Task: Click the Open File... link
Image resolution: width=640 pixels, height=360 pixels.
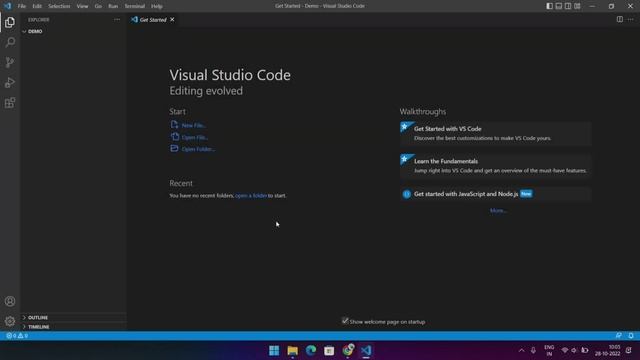Action: click(195, 137)
